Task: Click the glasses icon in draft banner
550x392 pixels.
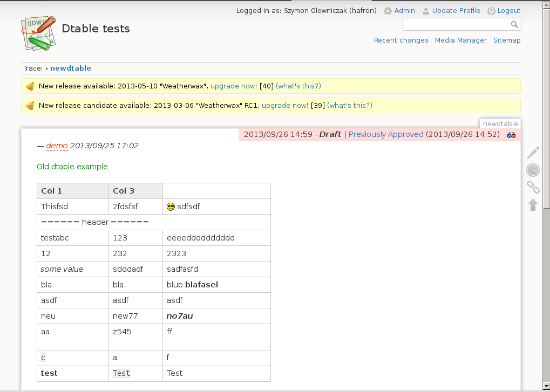Action: 512,135
